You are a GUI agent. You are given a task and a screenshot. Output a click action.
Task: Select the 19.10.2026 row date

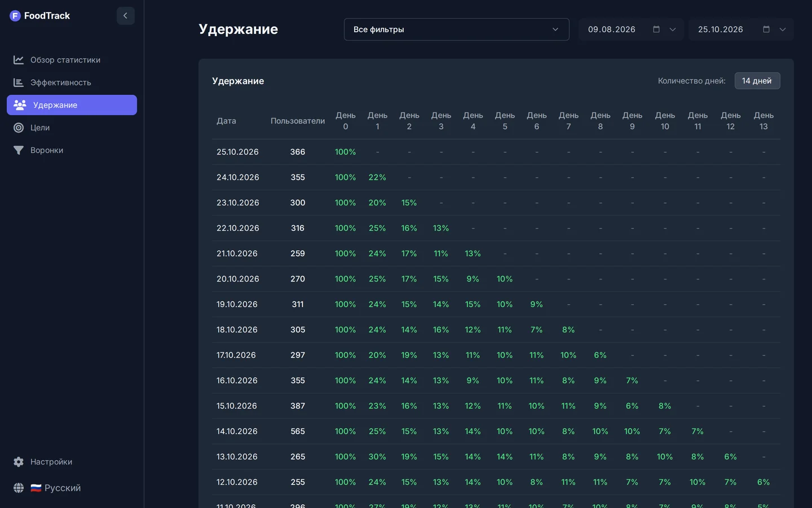coord(237,304)
